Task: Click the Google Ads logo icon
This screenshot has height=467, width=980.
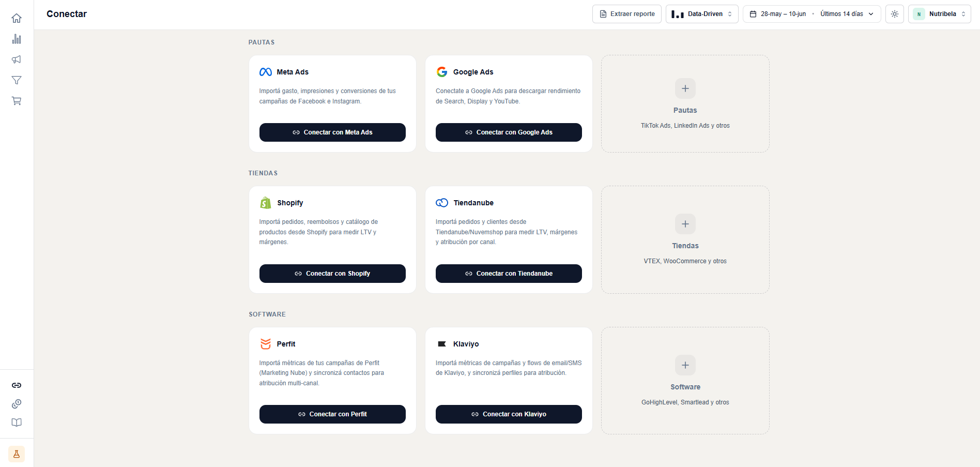Action: [x=442, y=72]
